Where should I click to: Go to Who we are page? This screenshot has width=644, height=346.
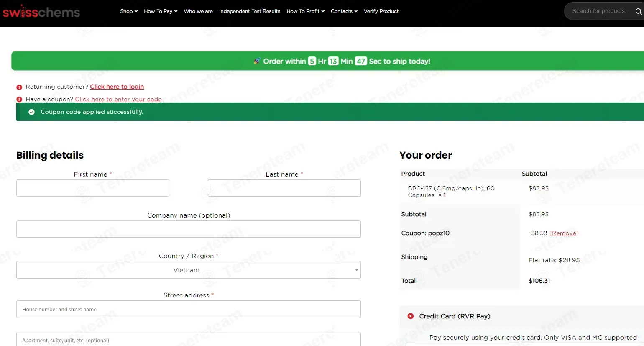[x=198, y=11]
